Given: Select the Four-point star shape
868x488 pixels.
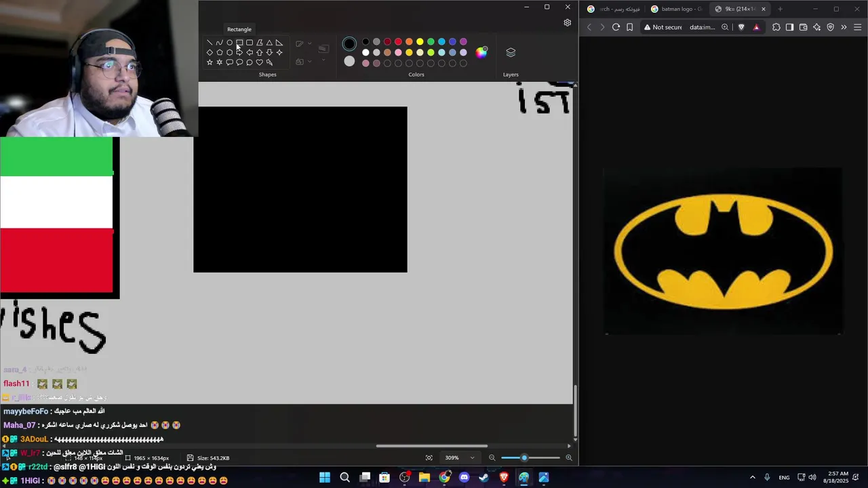Looking at the screenshot, I should pyautogui.click(x=279, y=52).
